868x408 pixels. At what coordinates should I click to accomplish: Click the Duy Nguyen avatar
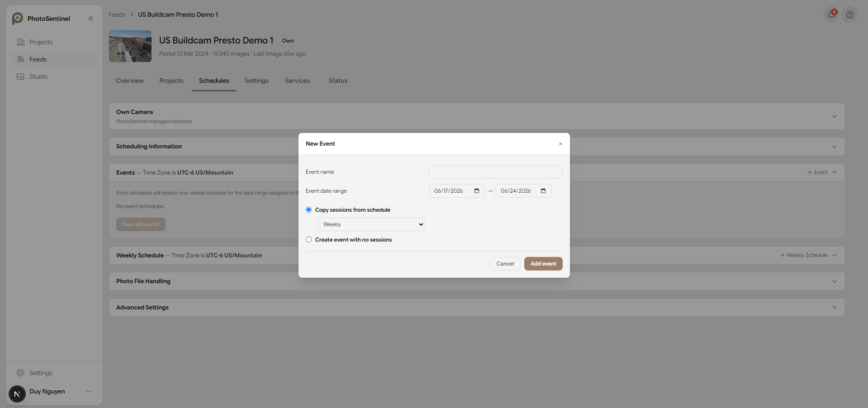click(17, 394)
